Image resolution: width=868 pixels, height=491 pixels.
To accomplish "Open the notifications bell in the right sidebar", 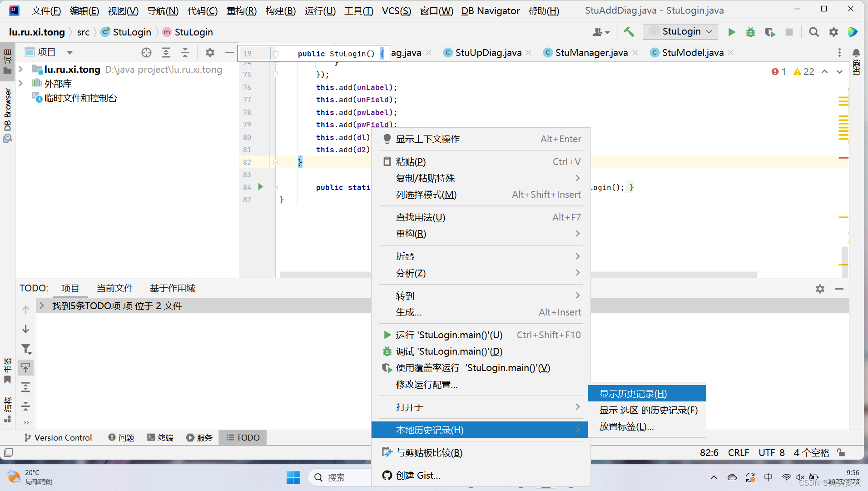I will click(856, 53).
